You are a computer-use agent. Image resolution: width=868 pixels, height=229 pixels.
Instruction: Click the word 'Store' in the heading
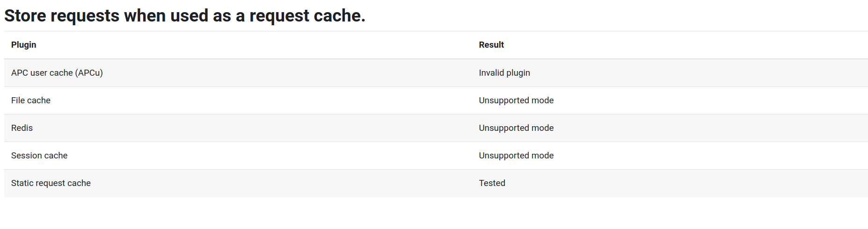pos(25,16)
